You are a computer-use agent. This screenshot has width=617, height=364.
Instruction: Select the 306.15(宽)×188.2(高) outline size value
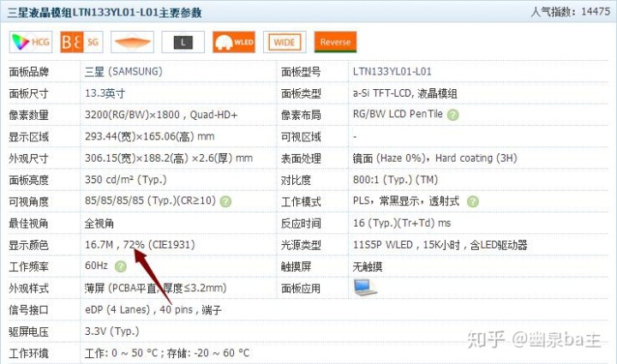[x=169, y=158]
